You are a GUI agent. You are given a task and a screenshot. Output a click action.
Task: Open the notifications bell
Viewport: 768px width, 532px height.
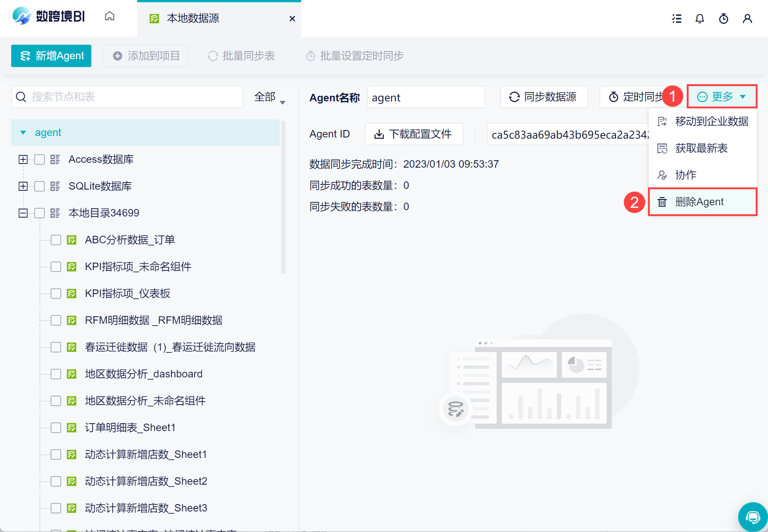[700, 19]
